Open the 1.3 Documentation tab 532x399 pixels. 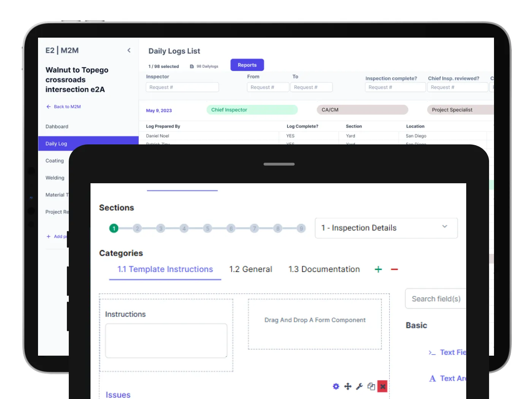[x=324, y=269]
